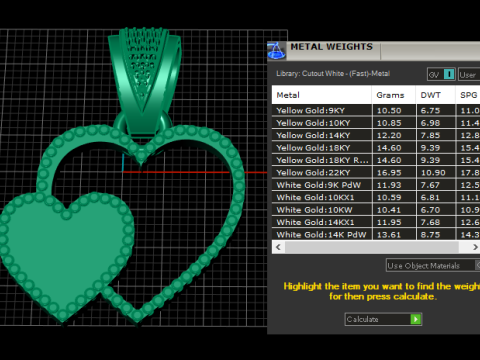Click the Library: Cutout White label
The image size is (480, 360).
tap(333, 73)
